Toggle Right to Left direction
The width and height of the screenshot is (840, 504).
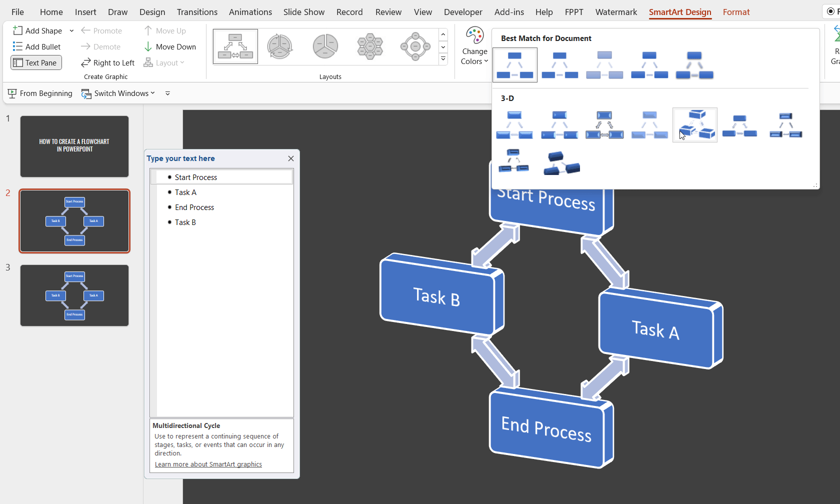(x=108, y=62)
